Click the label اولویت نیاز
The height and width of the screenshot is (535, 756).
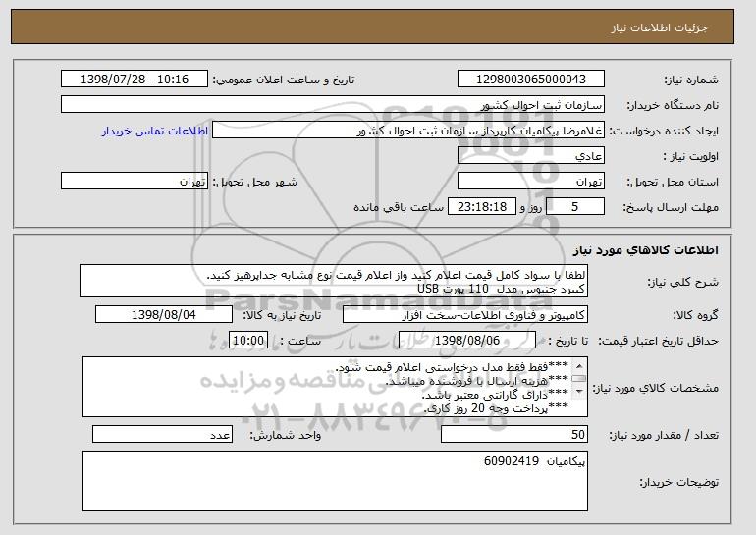point(691,156)
